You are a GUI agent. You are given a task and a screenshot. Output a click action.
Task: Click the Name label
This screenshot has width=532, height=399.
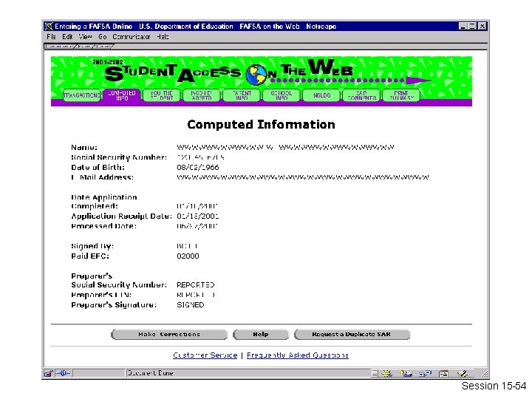click(x=84, y=147)
